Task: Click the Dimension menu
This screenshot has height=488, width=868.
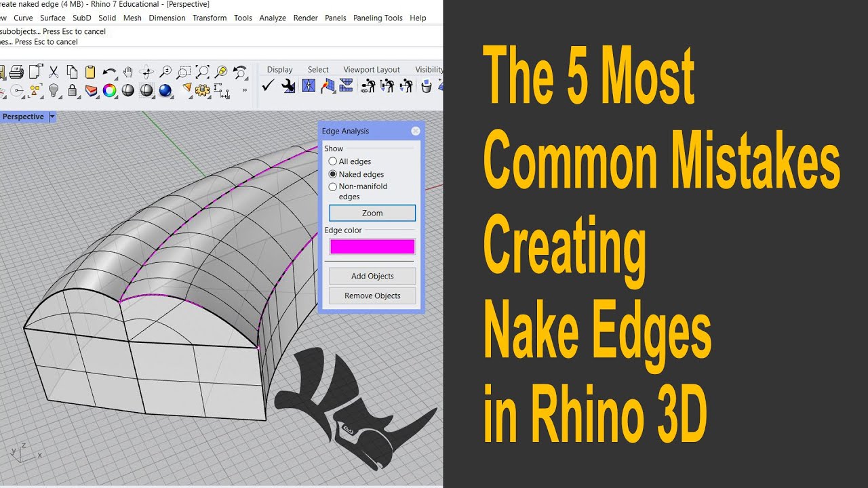Action: pyautogui.click(x=167, y=18)
